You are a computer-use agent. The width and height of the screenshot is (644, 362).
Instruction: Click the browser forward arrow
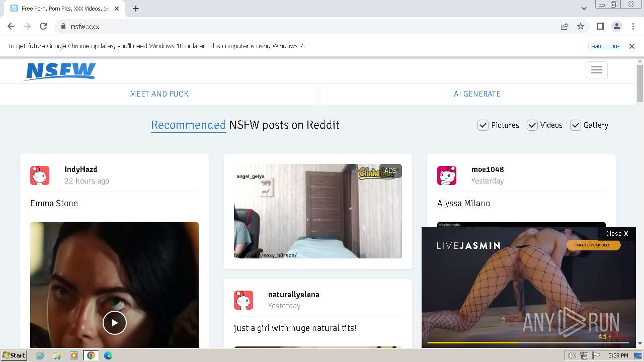(x=27, y=26)
